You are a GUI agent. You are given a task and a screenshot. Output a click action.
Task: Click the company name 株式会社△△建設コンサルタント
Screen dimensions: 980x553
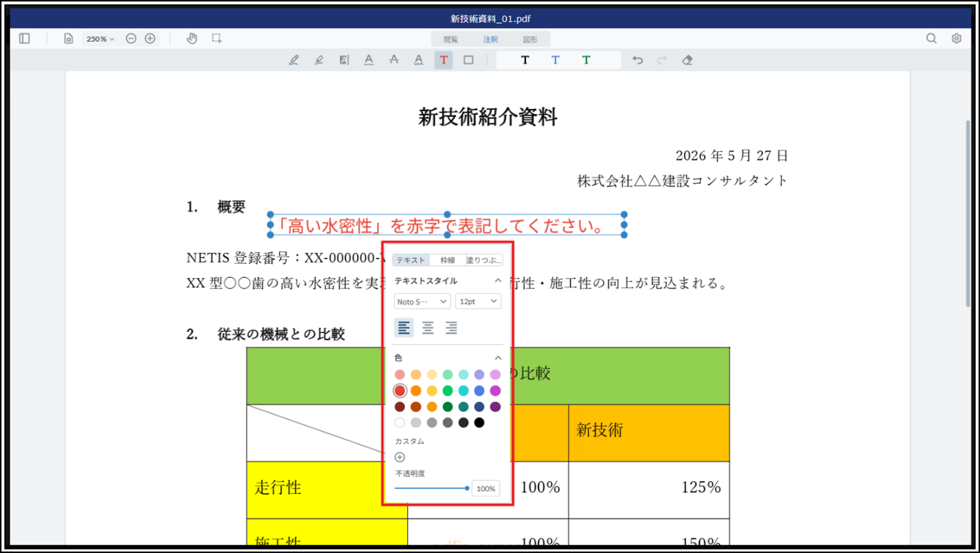coord(683,180)
